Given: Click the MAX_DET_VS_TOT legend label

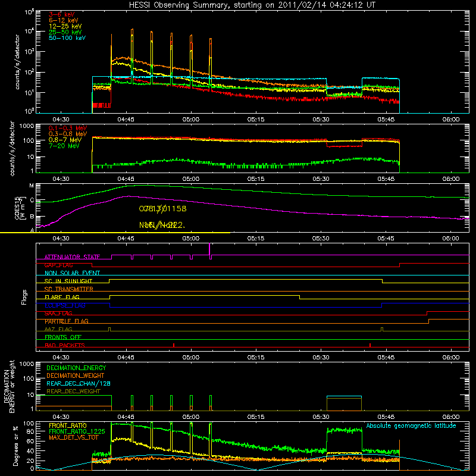Looking at the screenshot, I should tap(73, 437).
